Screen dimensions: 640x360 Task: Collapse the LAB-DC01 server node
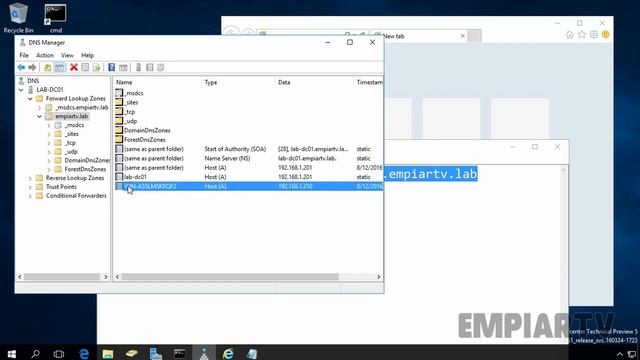coord(21,90)
